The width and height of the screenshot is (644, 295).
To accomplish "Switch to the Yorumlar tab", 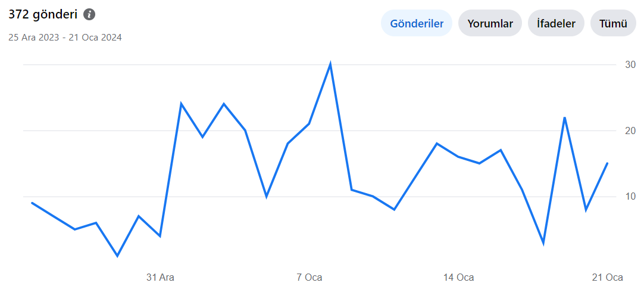I will click(490, 23).
